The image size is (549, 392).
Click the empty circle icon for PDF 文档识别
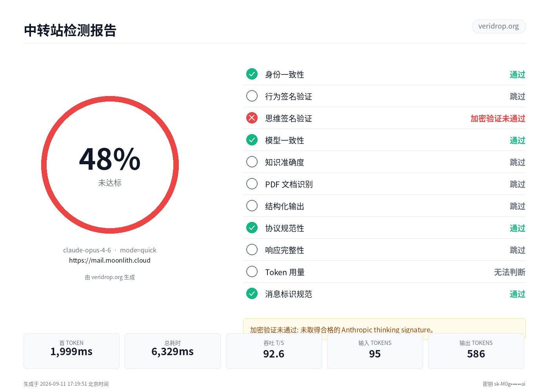point(252,184)
